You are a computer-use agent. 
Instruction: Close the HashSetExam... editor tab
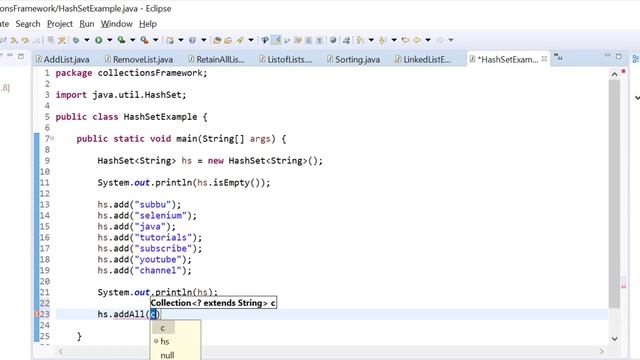click(x=544, y=59)
